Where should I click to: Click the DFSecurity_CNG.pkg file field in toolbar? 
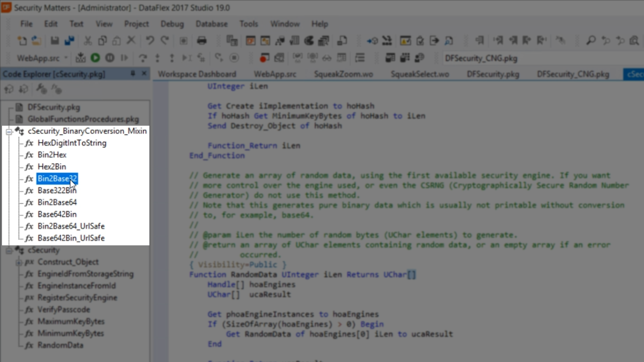[x=480, y=58]
